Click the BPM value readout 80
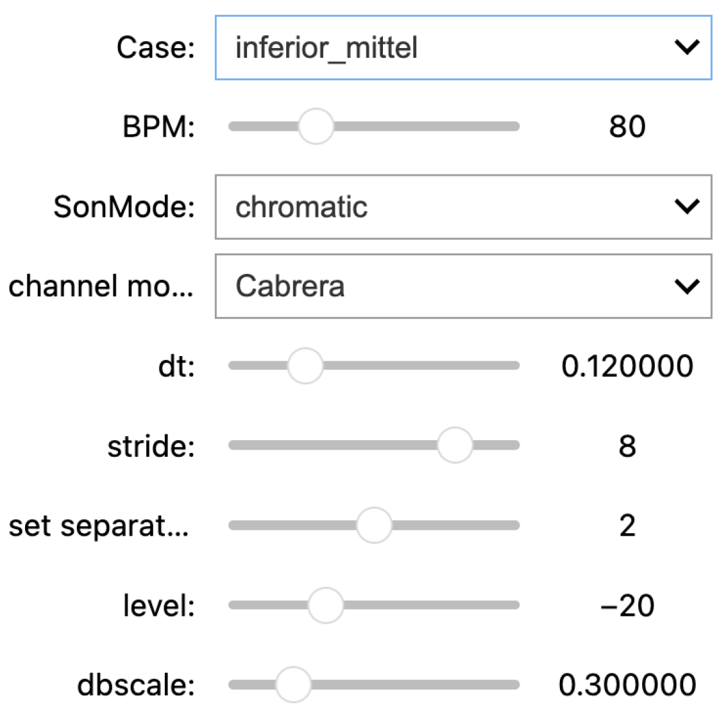 click(x=627, y=127)
